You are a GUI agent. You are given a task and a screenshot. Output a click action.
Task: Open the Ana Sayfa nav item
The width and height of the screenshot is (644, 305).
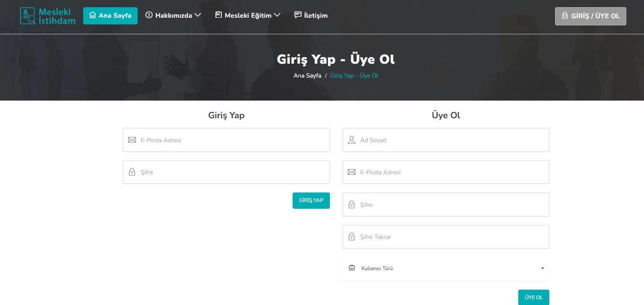point(110,15)
